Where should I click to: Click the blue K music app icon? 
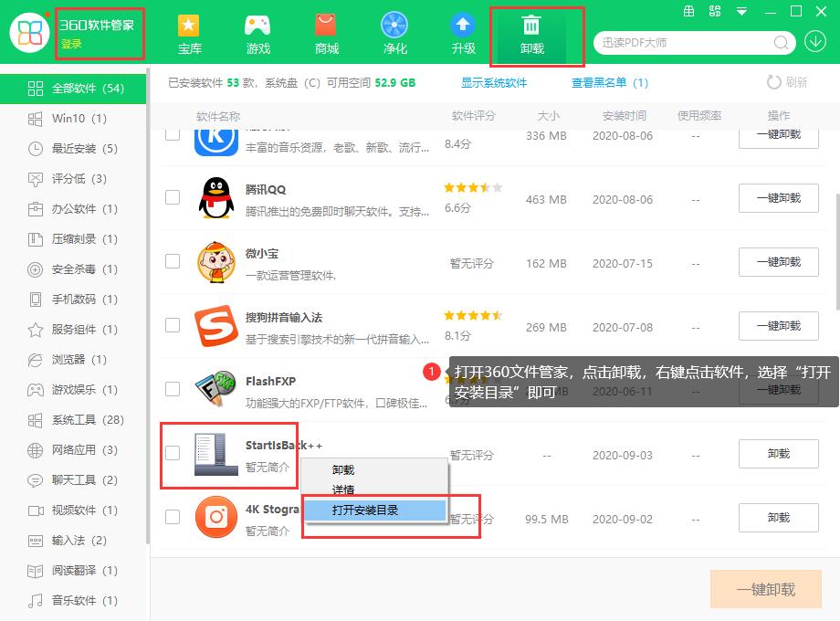[x=215, y=143]
